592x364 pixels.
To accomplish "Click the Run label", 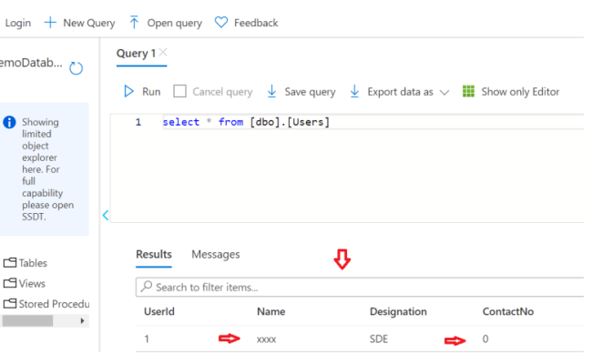I will [151, 92].
